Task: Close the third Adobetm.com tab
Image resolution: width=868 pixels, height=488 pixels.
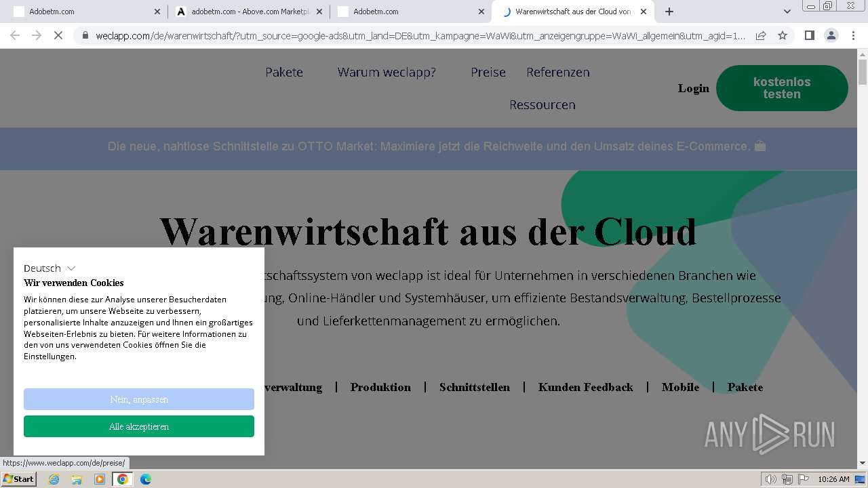Action: [x=481, y=12]
